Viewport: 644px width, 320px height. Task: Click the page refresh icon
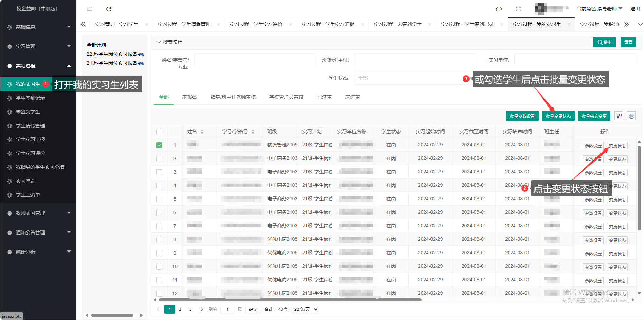[109, 9]
